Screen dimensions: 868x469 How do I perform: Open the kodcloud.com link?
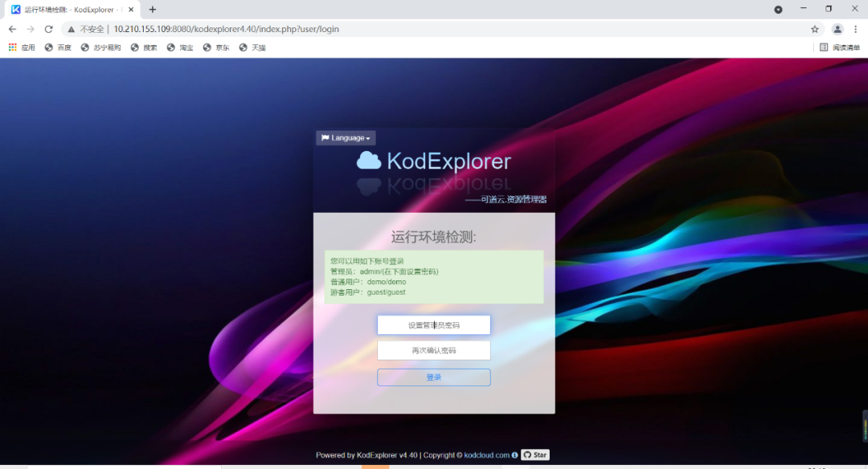coord(486,455)
